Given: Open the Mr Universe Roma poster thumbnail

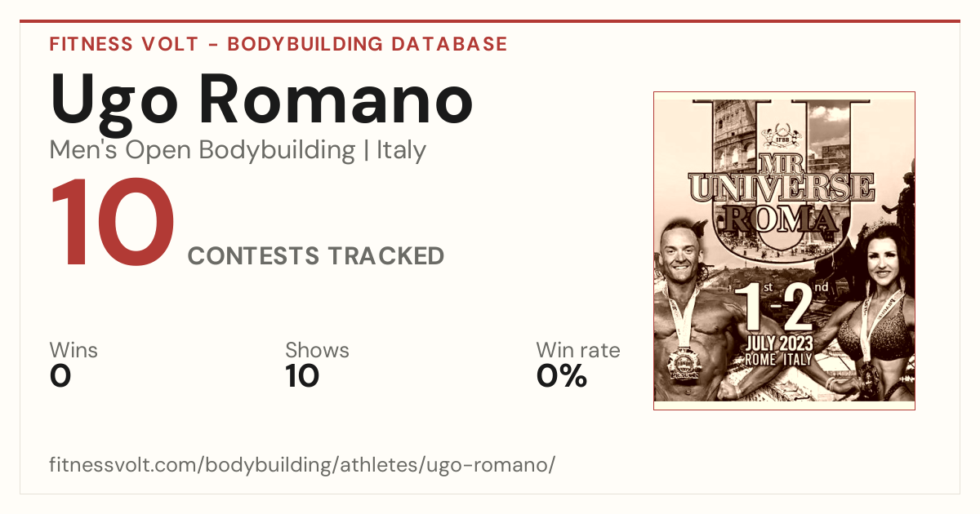Looking at the screenshot, I should tap(784, 250).
